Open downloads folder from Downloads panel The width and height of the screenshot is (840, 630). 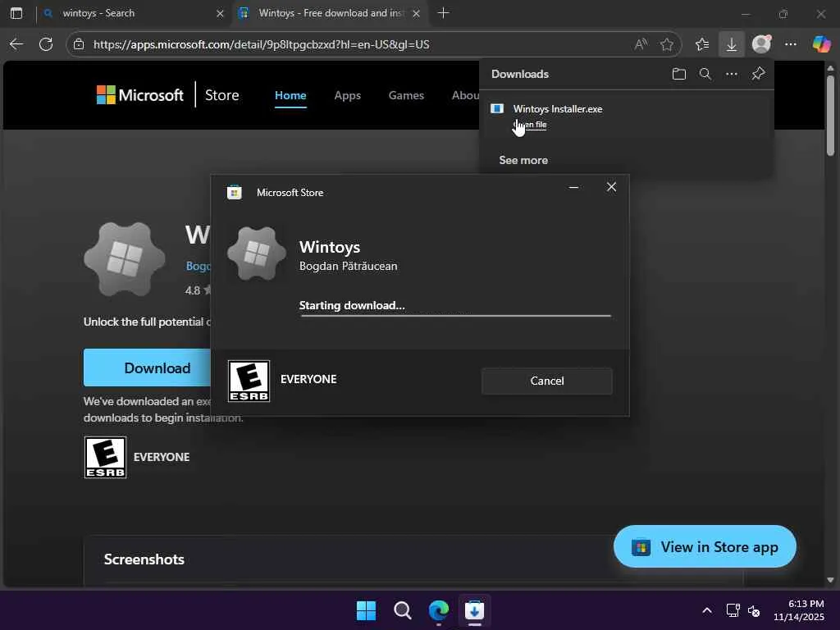coord(678,74)
